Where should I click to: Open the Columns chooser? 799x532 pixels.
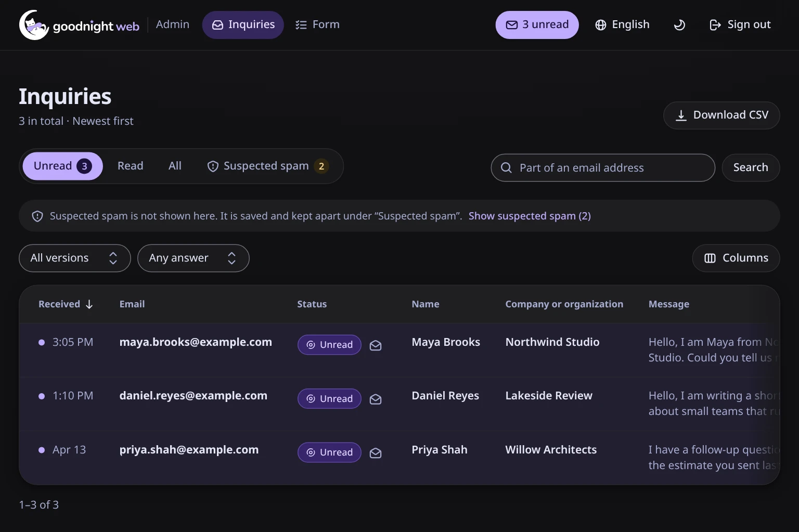coord(736,258)
